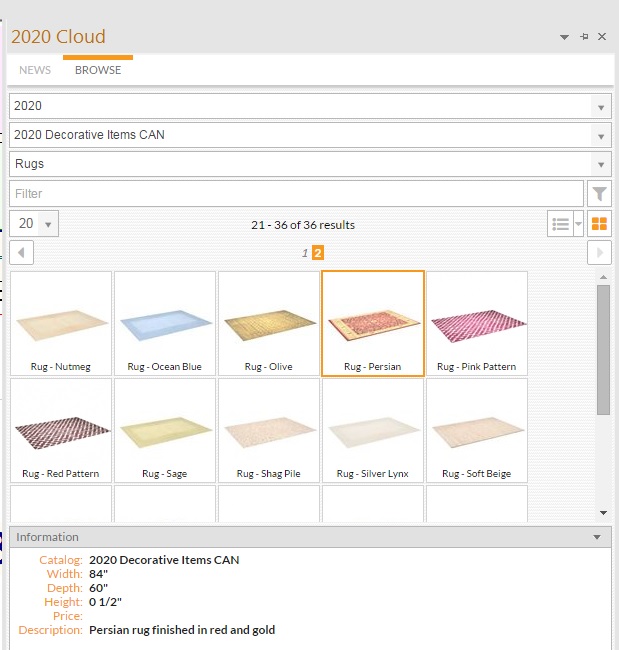The width and height of the screenshot is (619, 650).
Task: Click the filter funnel icon
Action: tap(599, 194)
